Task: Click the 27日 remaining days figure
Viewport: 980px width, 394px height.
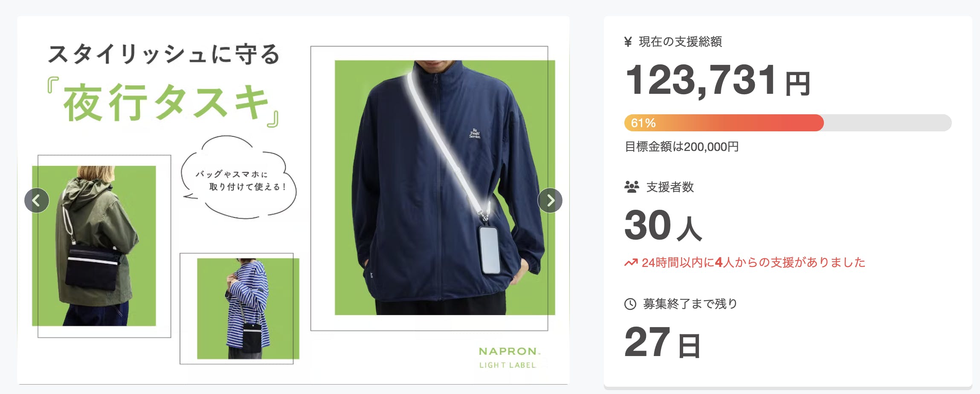Action: pyautogui.click(x=662, y=342)
